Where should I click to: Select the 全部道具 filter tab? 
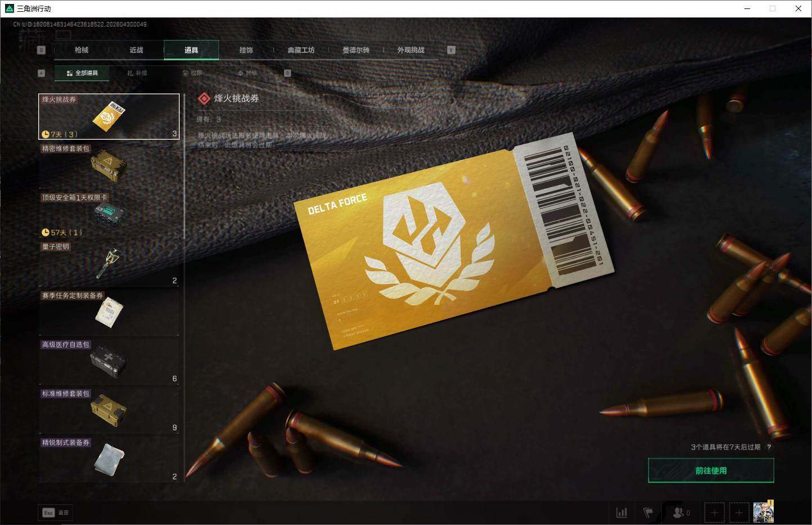82,73
